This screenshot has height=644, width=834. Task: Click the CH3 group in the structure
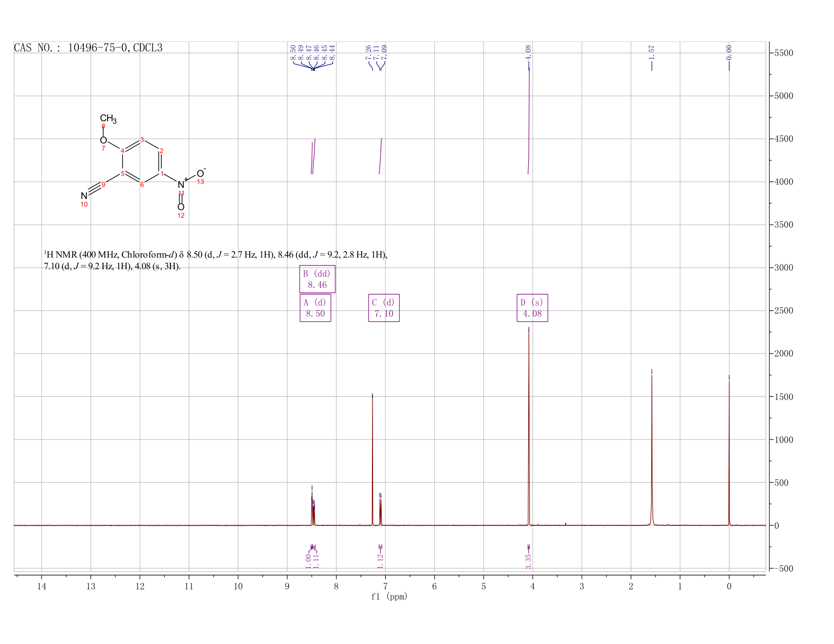click(108, 120)
